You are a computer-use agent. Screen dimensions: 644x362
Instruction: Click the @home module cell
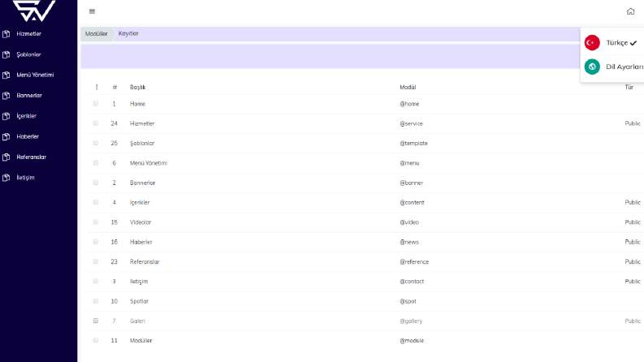point(409,104)
